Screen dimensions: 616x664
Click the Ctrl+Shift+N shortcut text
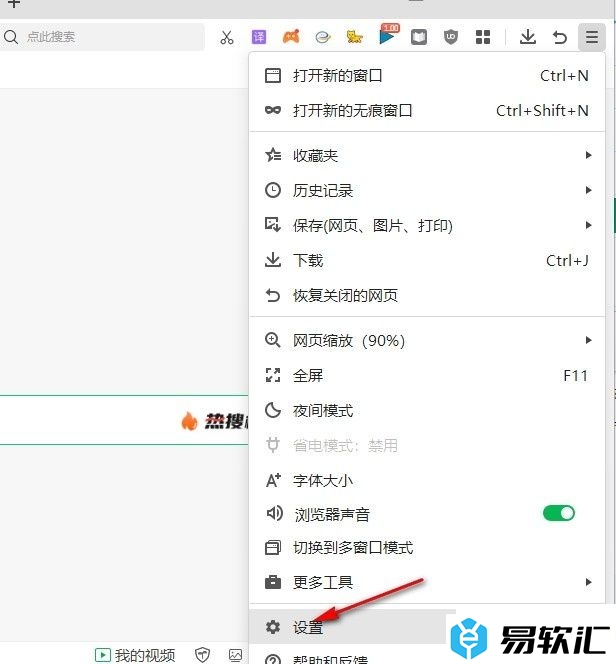point(542,111)
